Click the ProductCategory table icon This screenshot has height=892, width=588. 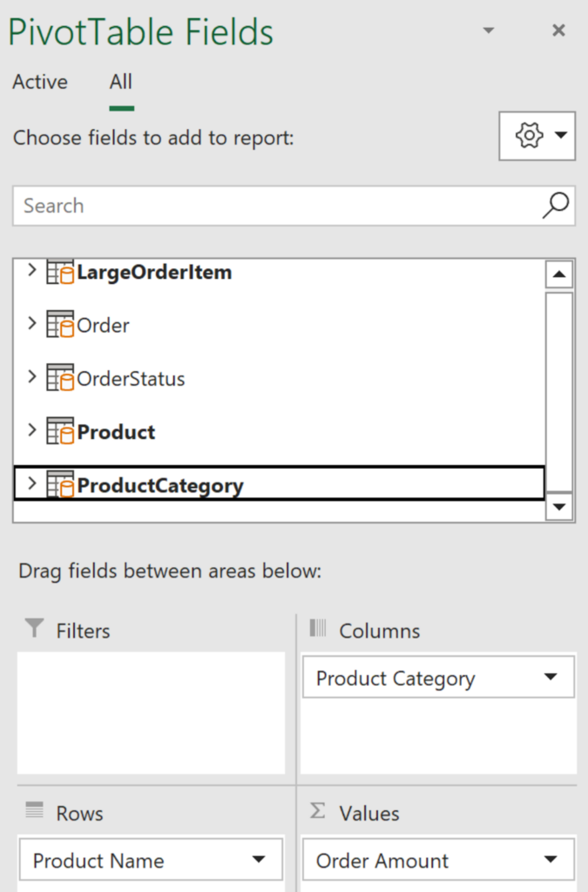60,485
